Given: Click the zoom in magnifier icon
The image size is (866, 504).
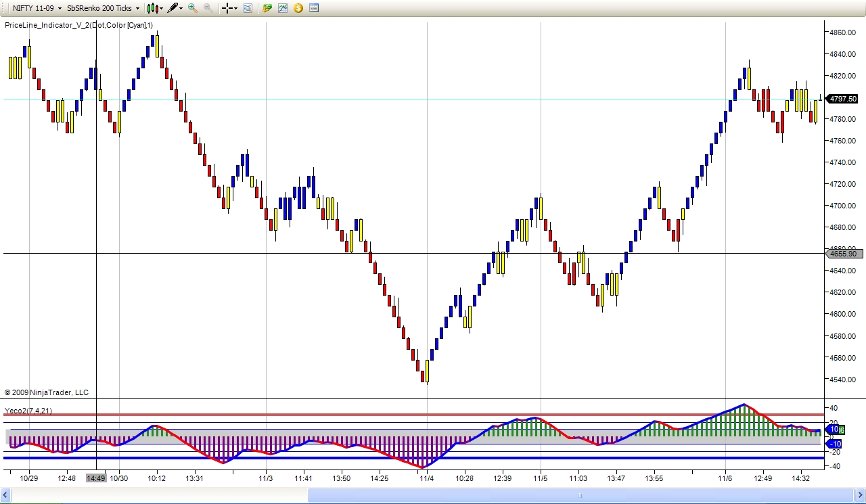Looking at the screenshot, I should [193, 8].
